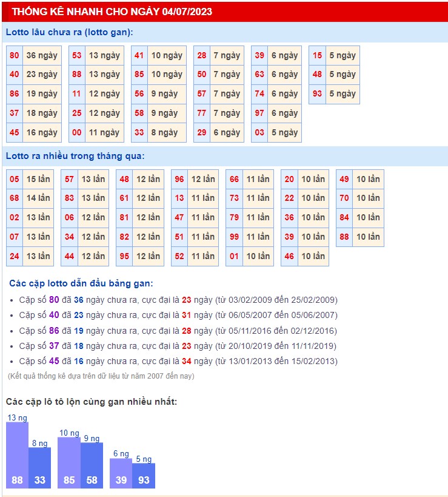The image size is (448, 497).
Task: Click the red header title dated 04/07/2023
Action: 112,12
